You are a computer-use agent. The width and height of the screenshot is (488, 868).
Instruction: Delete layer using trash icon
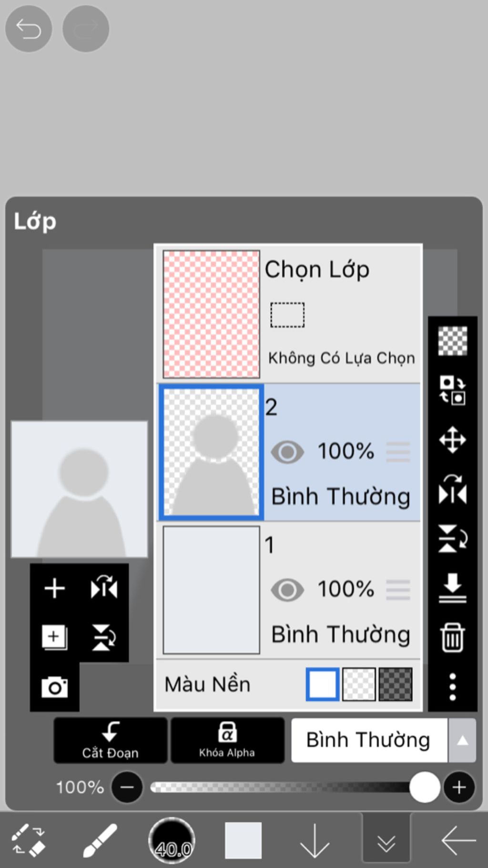pos(452,637)
